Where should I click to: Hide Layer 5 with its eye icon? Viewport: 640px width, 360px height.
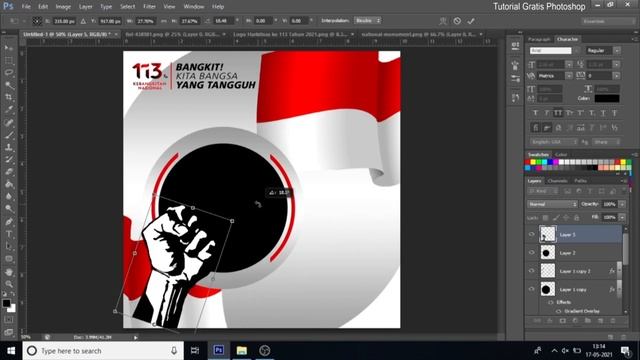[x=531, y=234]
